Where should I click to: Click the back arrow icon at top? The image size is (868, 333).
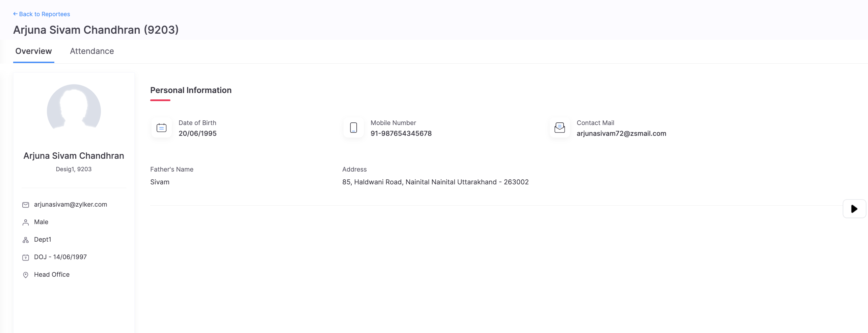click(15, 14)
